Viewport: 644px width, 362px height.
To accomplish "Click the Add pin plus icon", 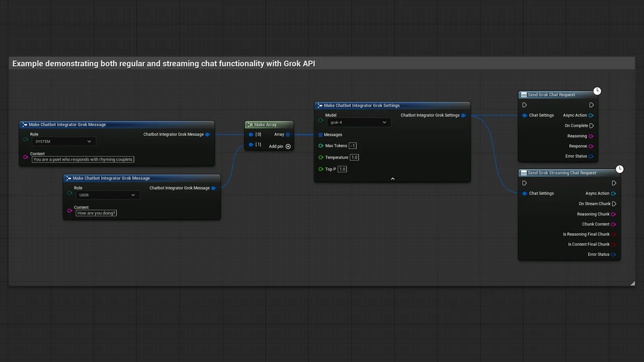I will tap(288, 146).
